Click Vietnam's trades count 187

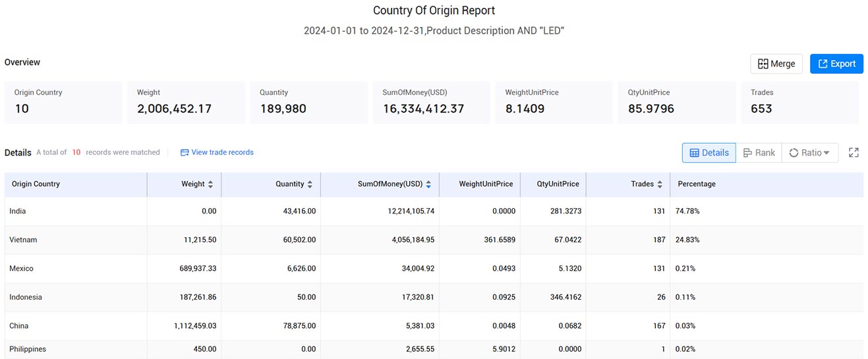click(x=659, y=240)
